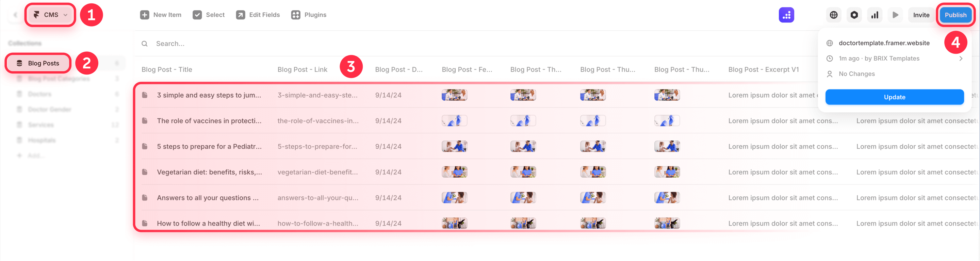Click the page icon of the '5 steps' row
The height and width of the screenshot is (261, 980).
(x=145, y=146)
